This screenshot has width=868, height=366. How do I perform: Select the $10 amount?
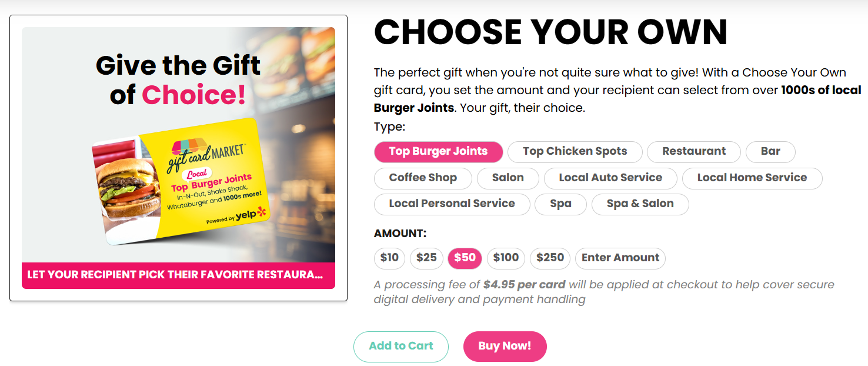click(389, 258)
